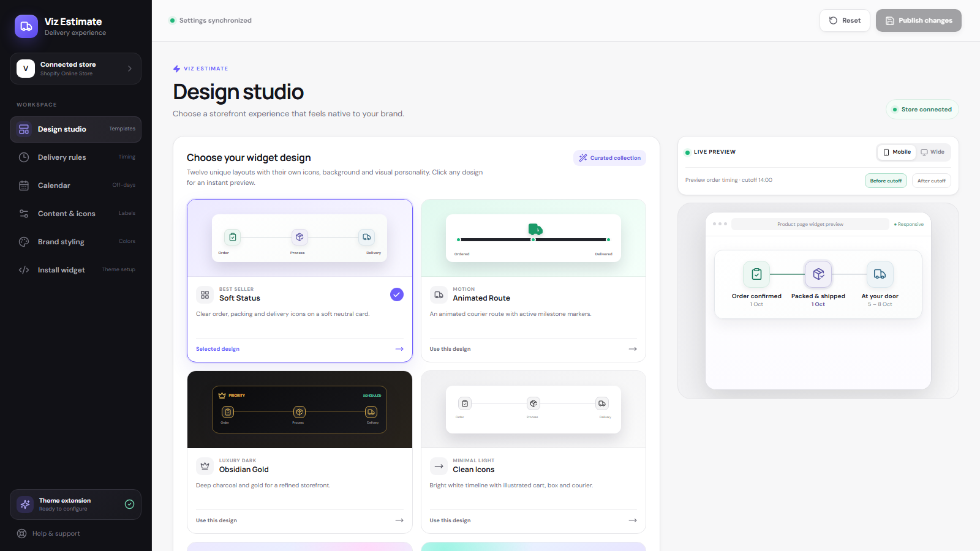
Task: Use this design for Clean Icons
Action: (x=533, y=520)
